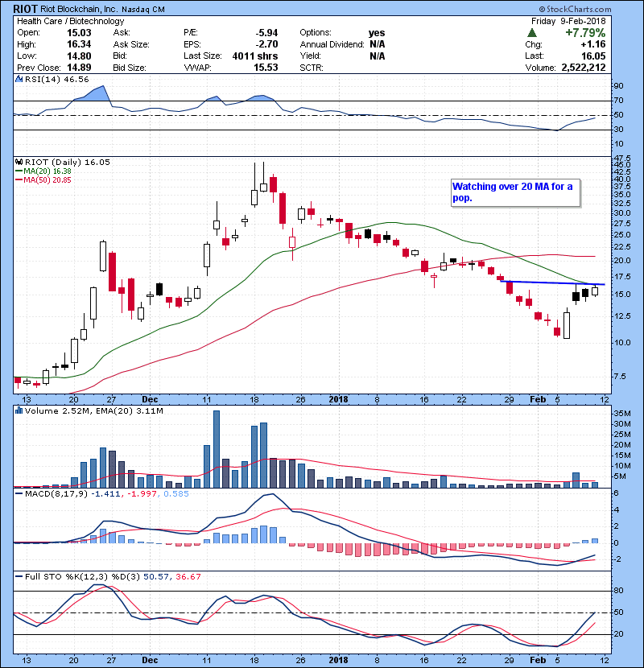The height and width of the screenshot is (668, 644).
Task: Click the Last Size value 4011 shrs
Action: [x=255, y=56]
